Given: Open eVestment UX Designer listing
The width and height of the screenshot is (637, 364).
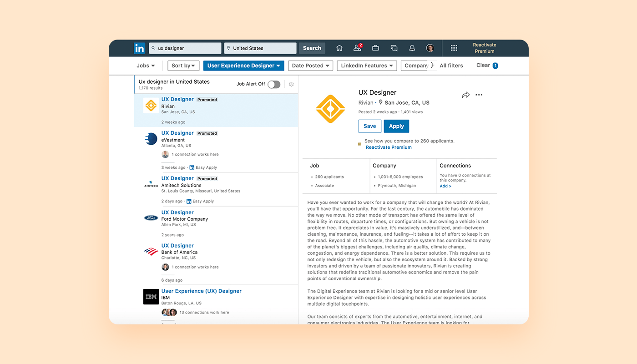Looking at the screenshot, I should (x=177, y=133).
